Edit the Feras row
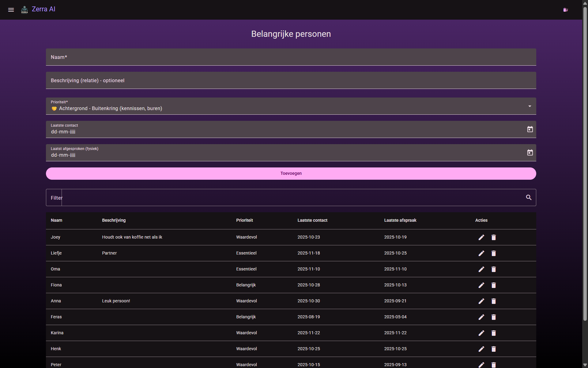Viewport: 588px width, 368px height. [481, 317]
